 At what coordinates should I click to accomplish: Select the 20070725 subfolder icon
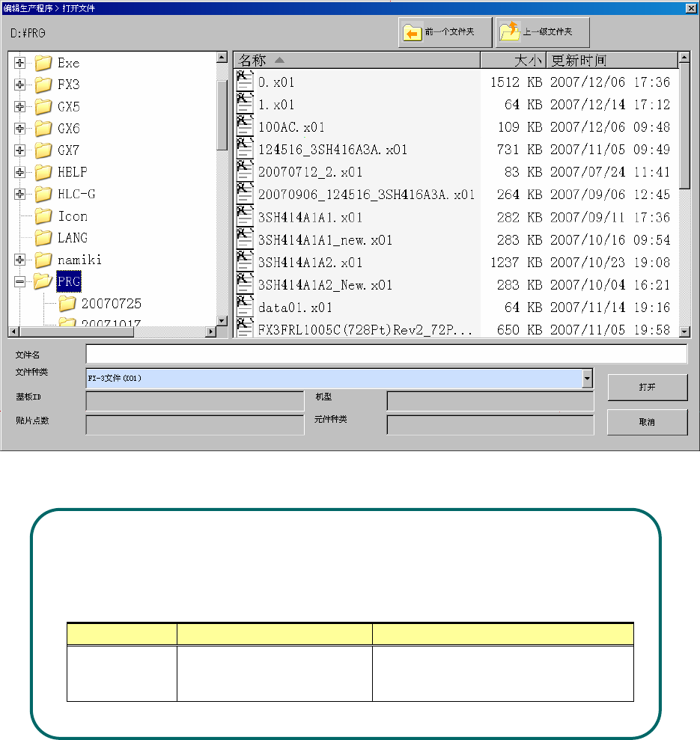[x=67, y=304]
